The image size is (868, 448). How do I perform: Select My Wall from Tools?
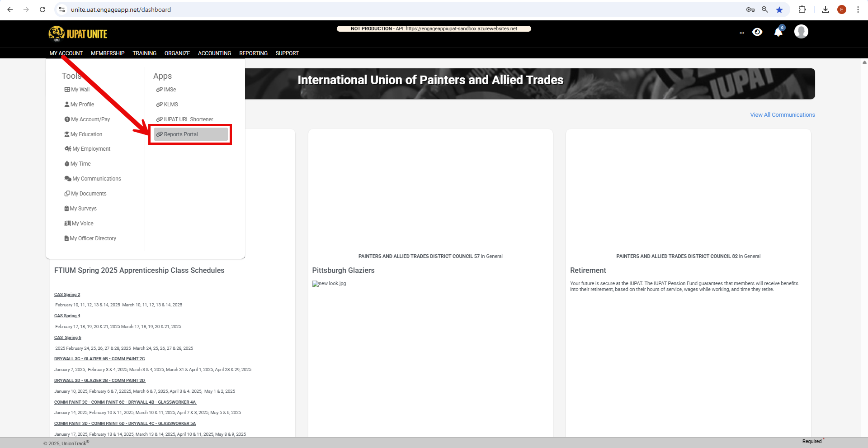pyautogui.click(x=77, y=90)
